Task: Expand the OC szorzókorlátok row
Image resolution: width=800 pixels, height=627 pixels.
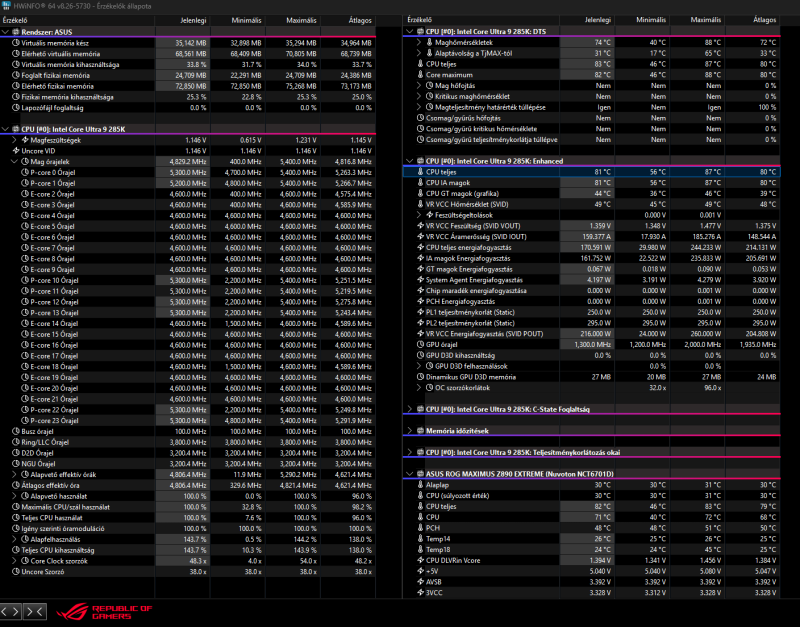Action: tap(419, 388)
